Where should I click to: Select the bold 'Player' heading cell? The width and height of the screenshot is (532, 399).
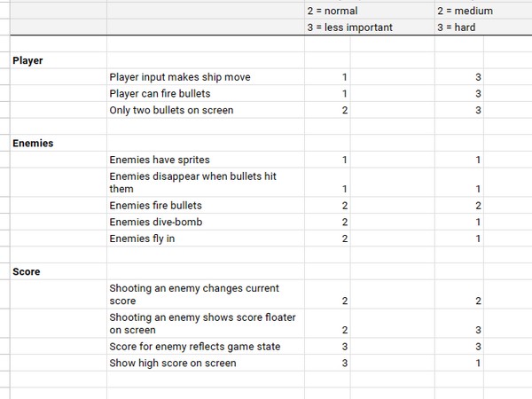point(59,60)
